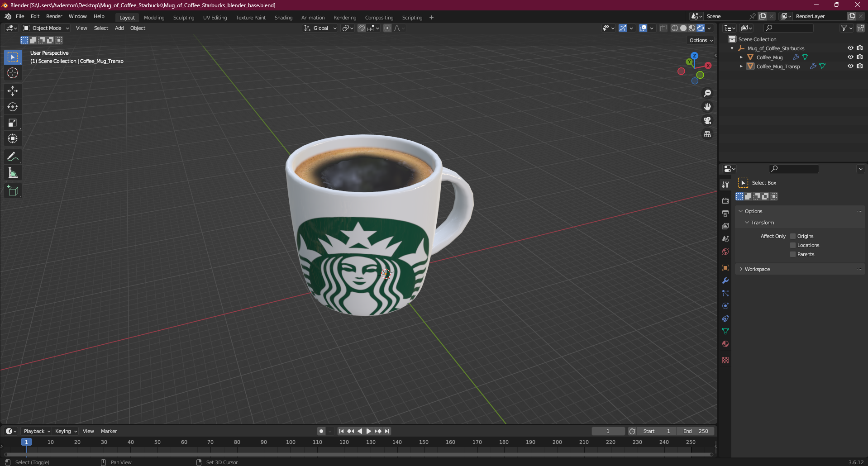Open the Render menu
Image resolution: width=868 pixels, height=466 pixels.
54,16
